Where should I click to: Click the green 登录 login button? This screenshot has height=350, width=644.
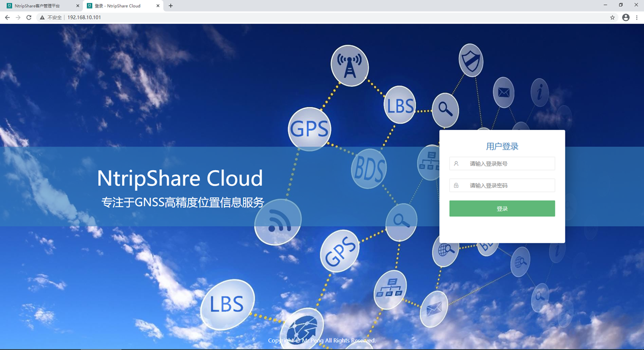tap(502, 208)
